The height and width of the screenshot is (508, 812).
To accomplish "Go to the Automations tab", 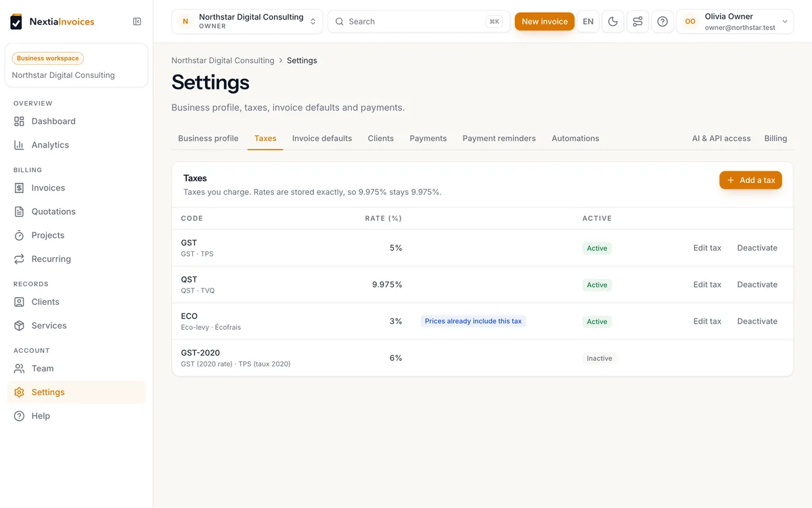I will tap(575, 138).
